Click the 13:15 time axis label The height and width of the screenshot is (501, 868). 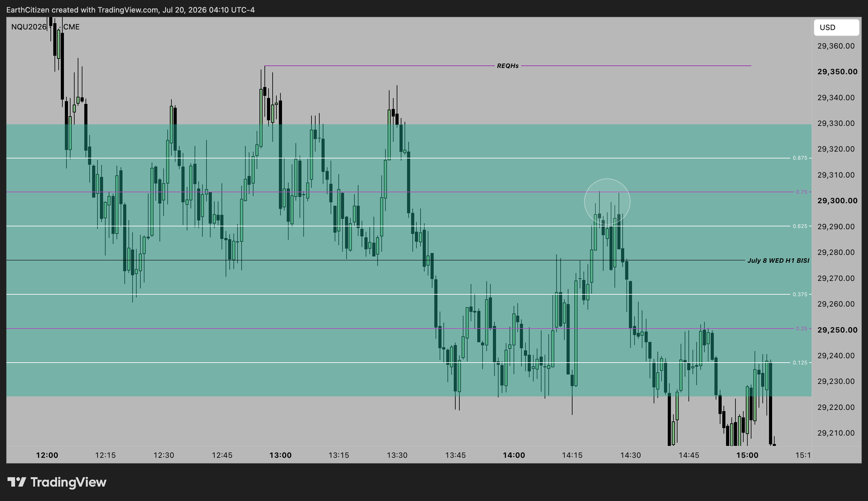[339, 455]
